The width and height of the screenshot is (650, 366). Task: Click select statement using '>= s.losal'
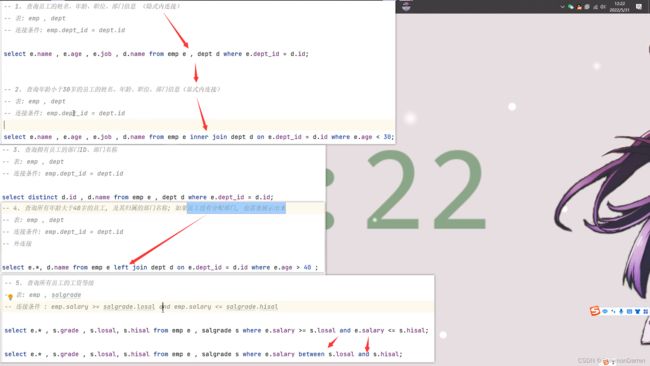point(216,331)
